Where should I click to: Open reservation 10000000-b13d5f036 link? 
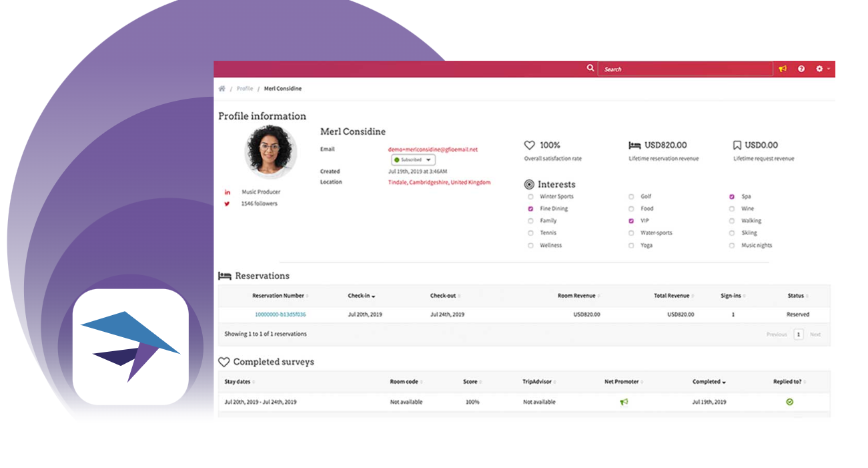coord(280,314)
